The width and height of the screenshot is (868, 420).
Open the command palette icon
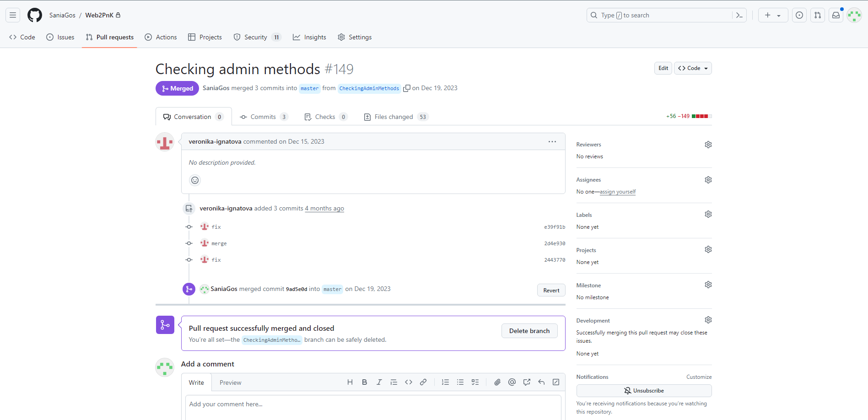[739, 15]
